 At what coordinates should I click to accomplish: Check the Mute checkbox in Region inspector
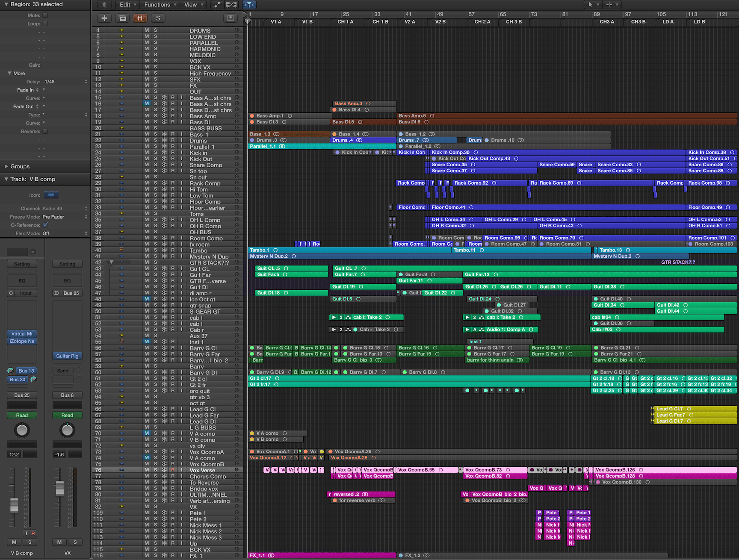point(45,15)
